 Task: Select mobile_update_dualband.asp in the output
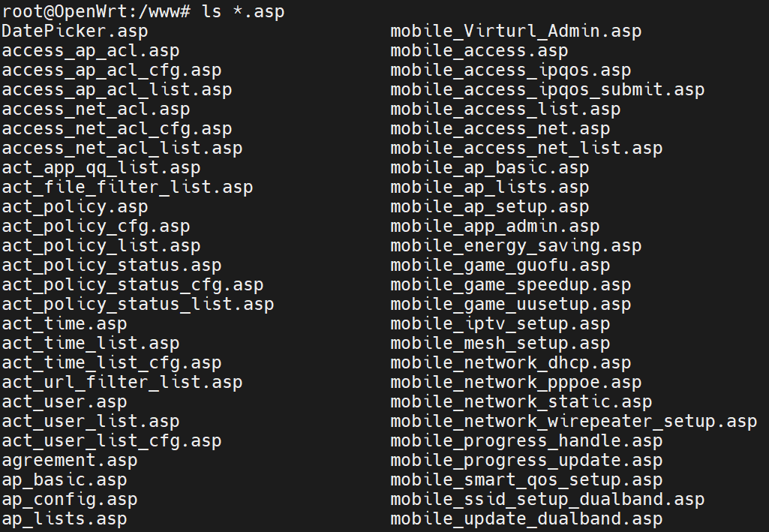coord(527,519)
